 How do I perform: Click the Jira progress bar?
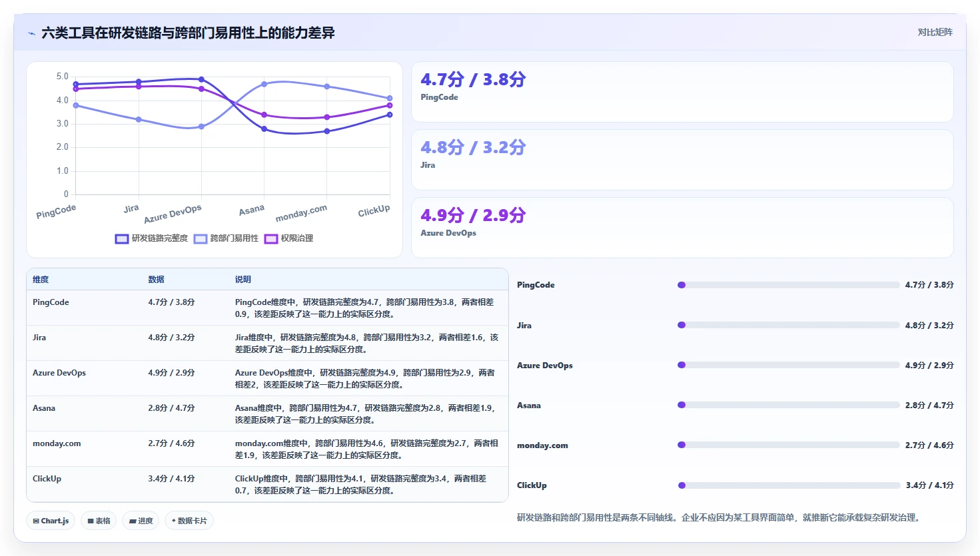pos(788,326)
